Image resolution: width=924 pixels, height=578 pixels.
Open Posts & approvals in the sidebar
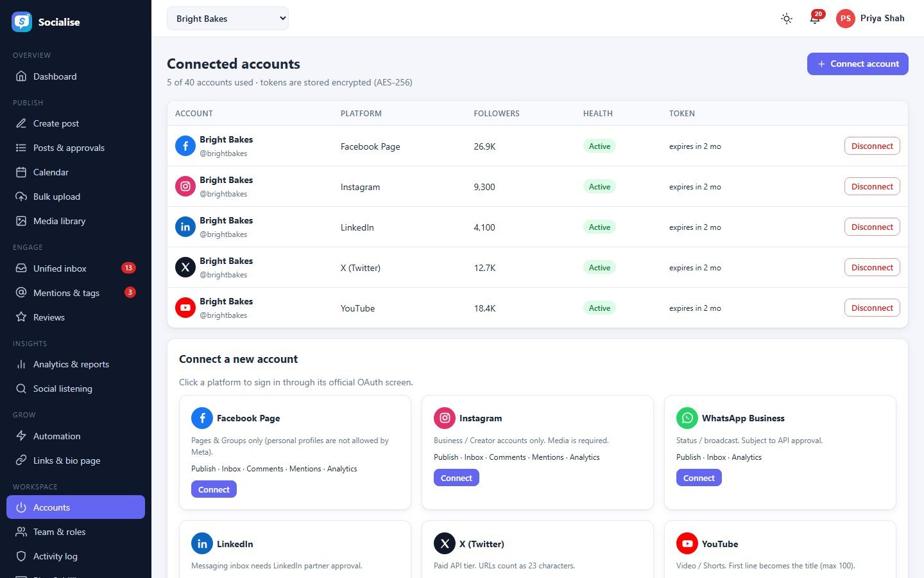coord(76,148)
